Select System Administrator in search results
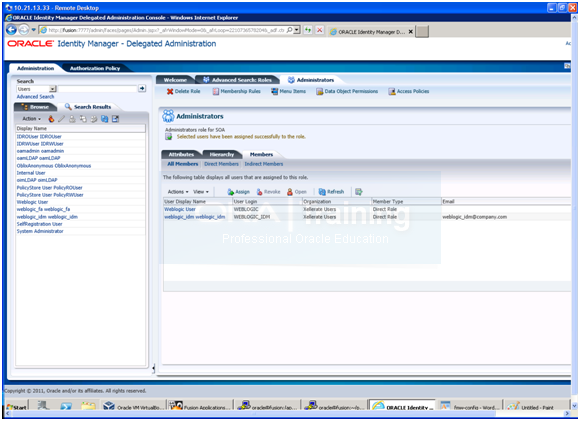Screen dimensions: 580x421 [40, 231]
